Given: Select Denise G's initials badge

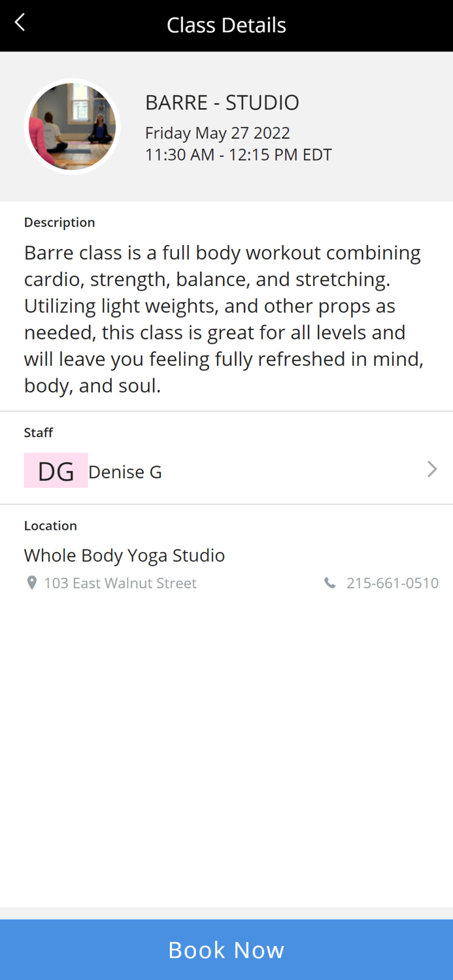Looking at the screenshot, I should coord(56,470).
